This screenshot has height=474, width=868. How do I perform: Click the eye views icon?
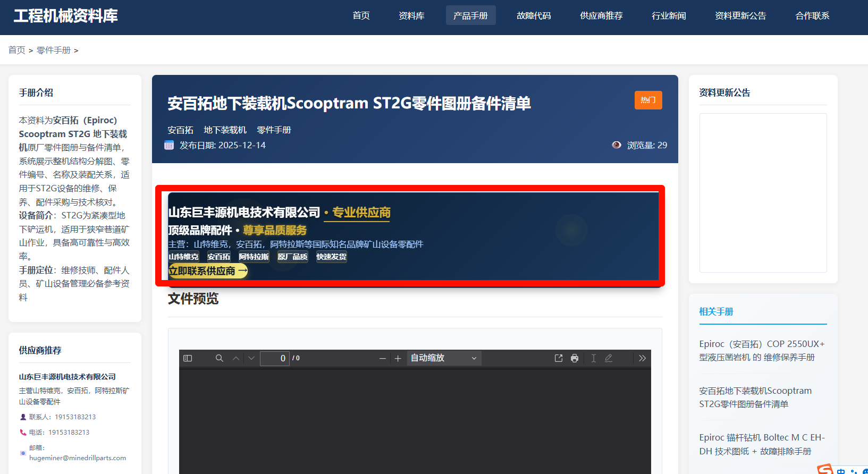[617, 145]
